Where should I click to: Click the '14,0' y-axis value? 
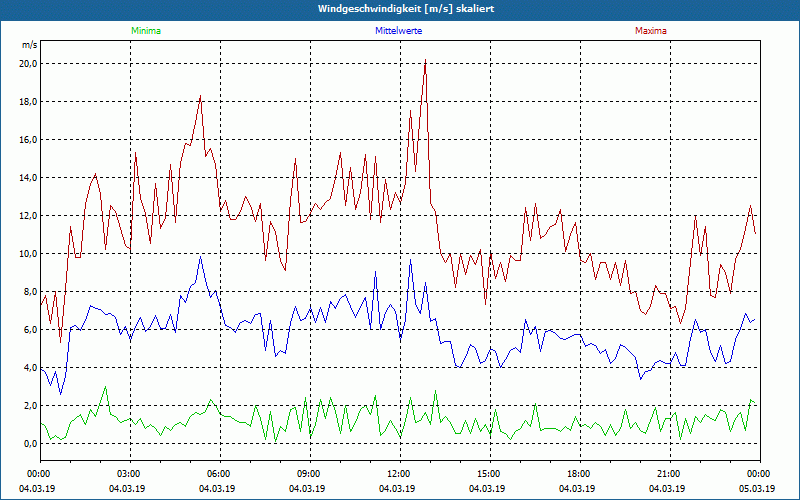28,178
